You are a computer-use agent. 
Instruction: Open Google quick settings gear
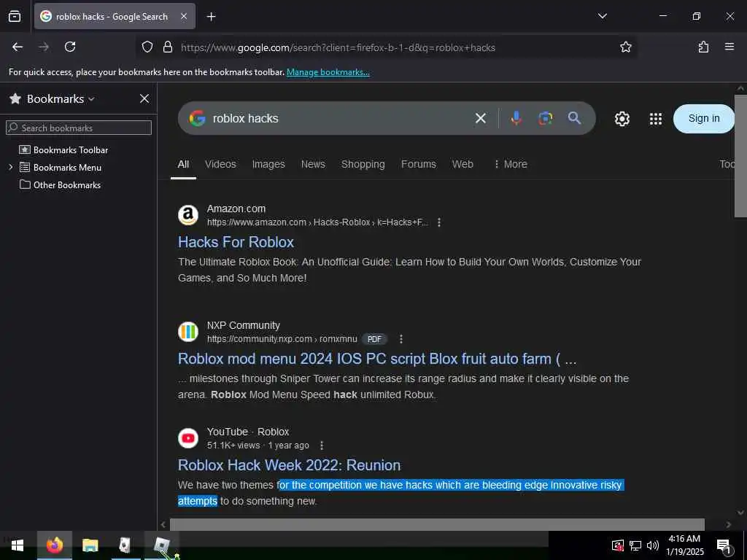(622, 119)
